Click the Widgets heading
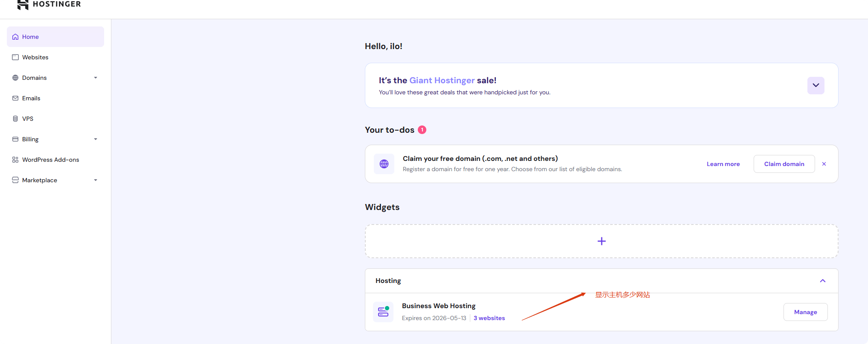Viewport: 868px width, 344px height. click(x=382, y=207)
